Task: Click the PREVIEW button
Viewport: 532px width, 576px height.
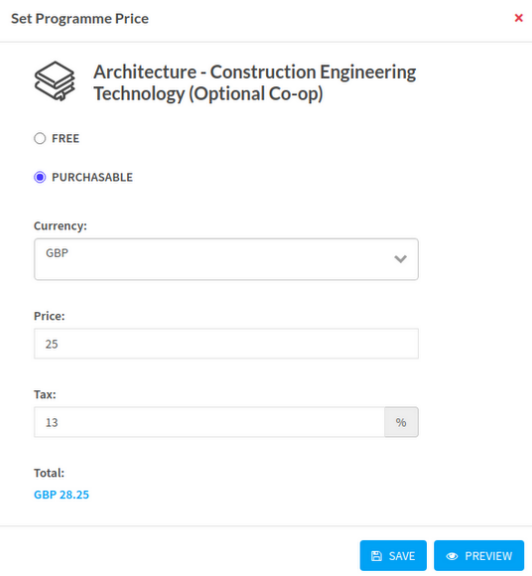Action: coord(479,555)
